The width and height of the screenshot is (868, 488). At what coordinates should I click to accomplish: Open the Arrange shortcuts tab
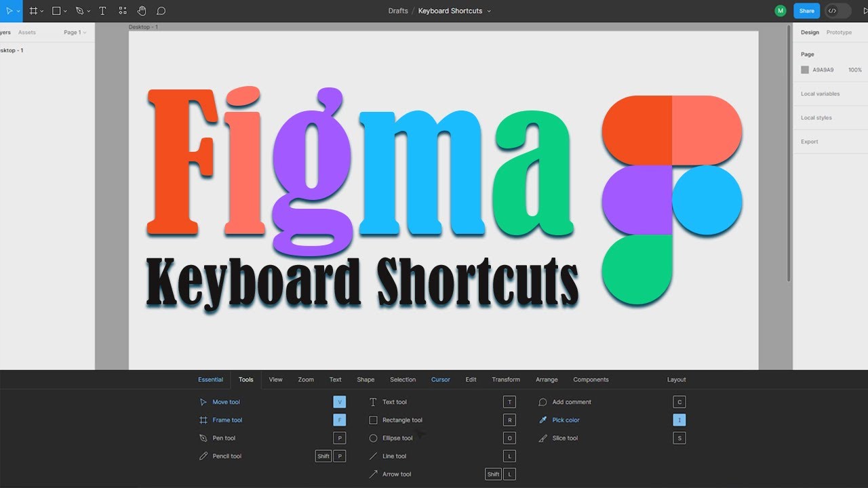[x=547, y=380]
